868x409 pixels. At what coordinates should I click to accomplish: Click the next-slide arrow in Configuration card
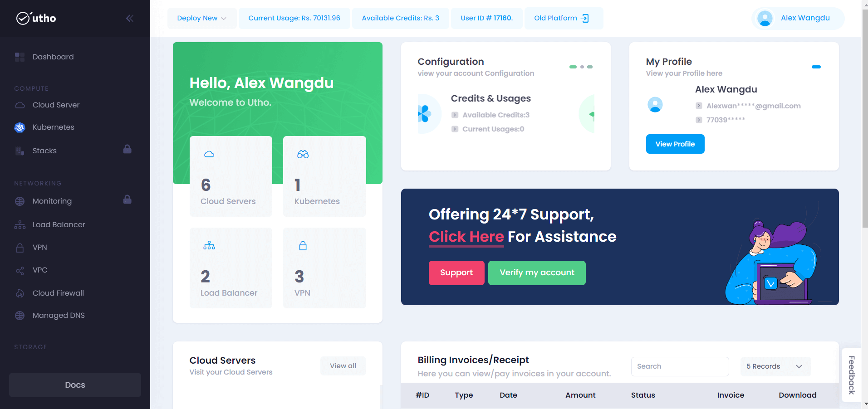pos(588,114)
